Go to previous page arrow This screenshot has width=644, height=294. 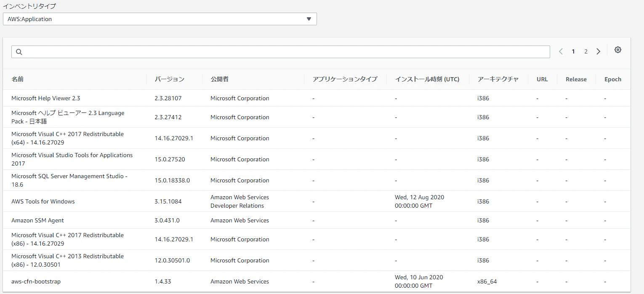point(561,51)
